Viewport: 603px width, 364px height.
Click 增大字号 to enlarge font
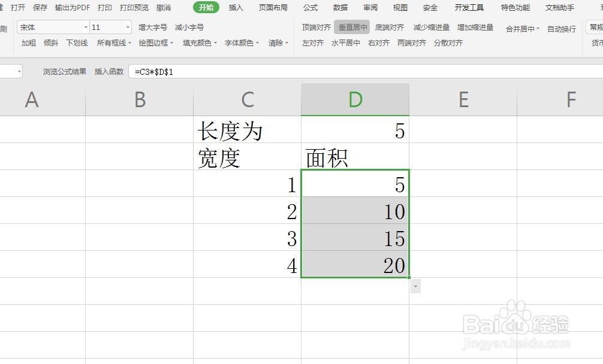149,27
